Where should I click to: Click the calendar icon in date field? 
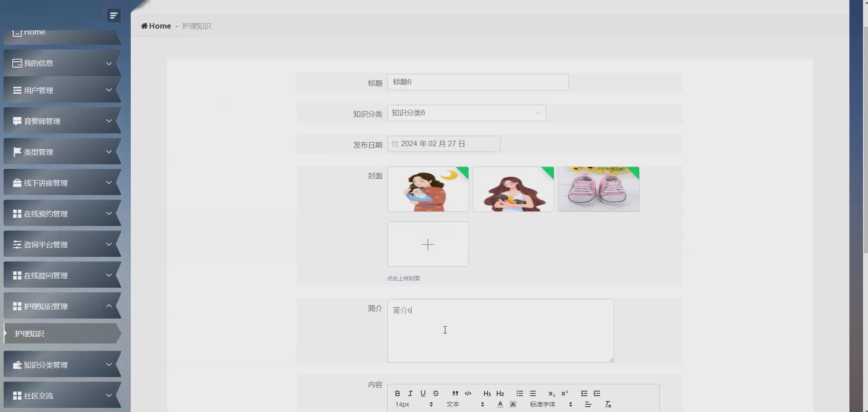[395, 144]
